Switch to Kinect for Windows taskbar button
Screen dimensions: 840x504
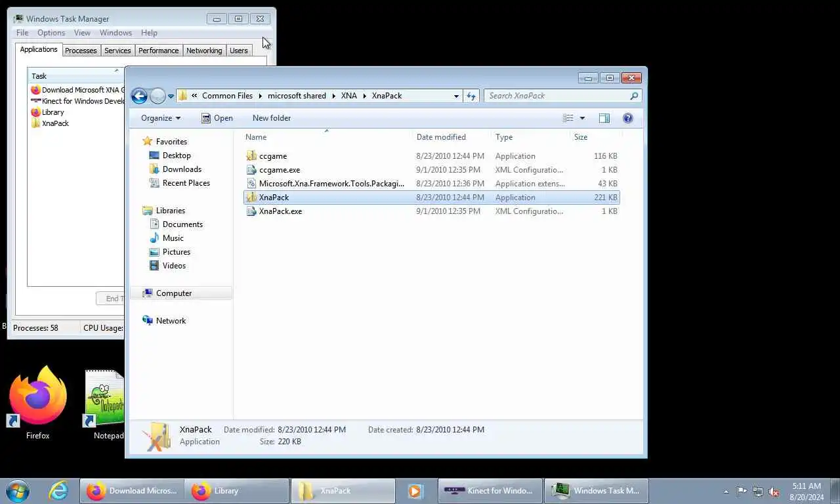click(490, 491)
